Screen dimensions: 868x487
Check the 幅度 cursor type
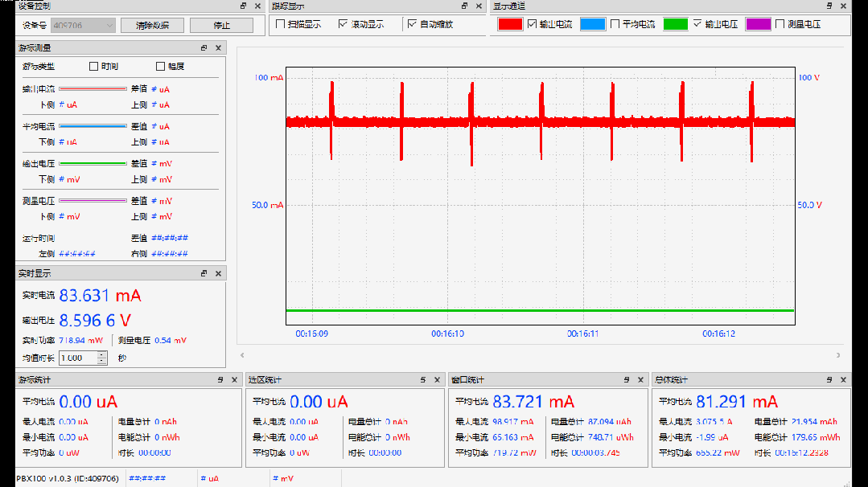pos(161,67)
